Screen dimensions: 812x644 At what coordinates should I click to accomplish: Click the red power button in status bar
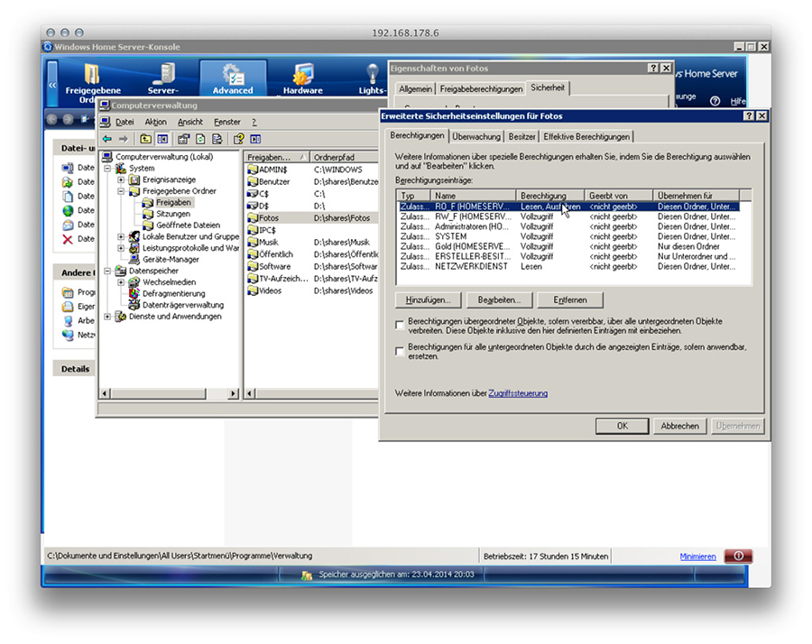pyautogui.click(x=738, y=556)
